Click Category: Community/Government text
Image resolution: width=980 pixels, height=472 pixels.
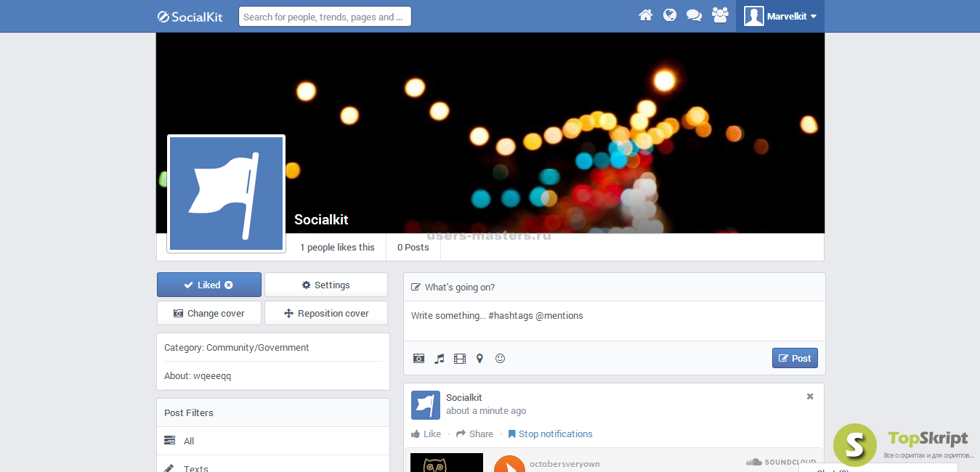click(x=237, y=347)
